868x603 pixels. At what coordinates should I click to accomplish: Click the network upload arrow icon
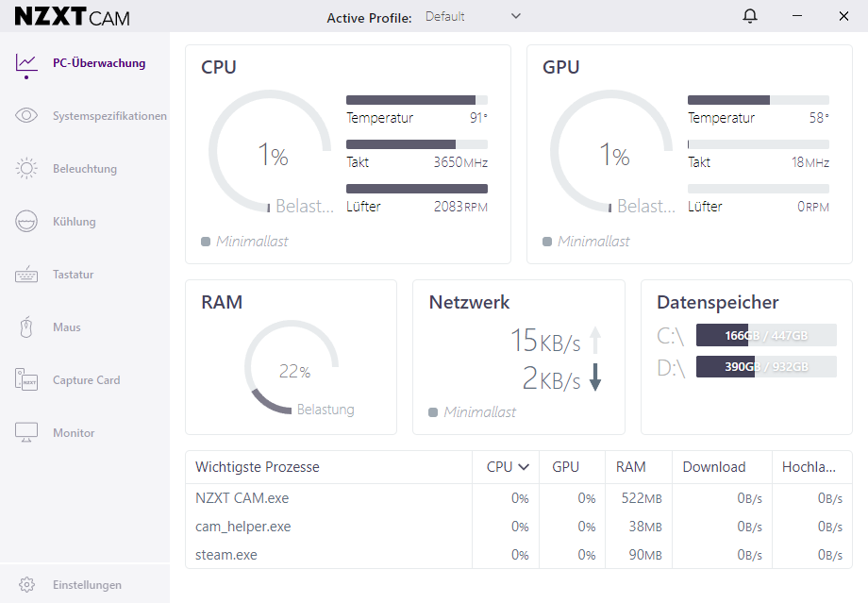pos(595,340)
